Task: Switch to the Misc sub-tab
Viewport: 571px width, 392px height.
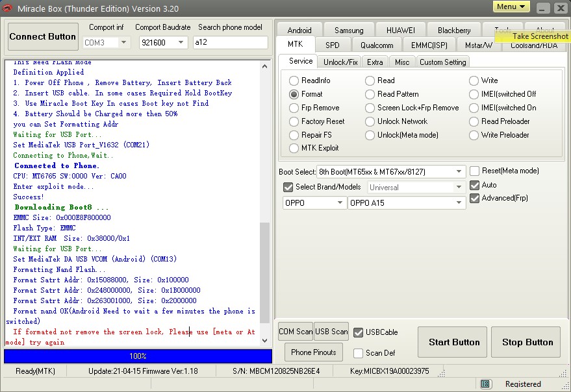Action: (x=402, y=62)
